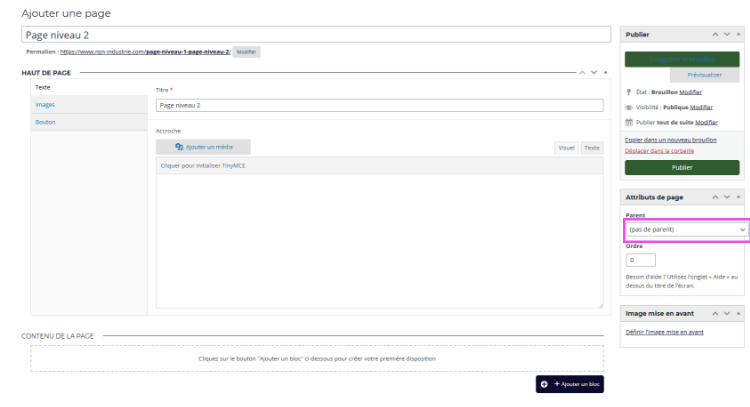750x407 pixels.
Task: Move Image mise en avant panel up
Action: (715, 314)
